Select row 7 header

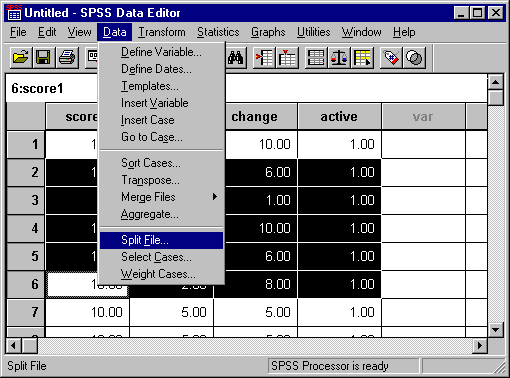[x=26, y=312]
